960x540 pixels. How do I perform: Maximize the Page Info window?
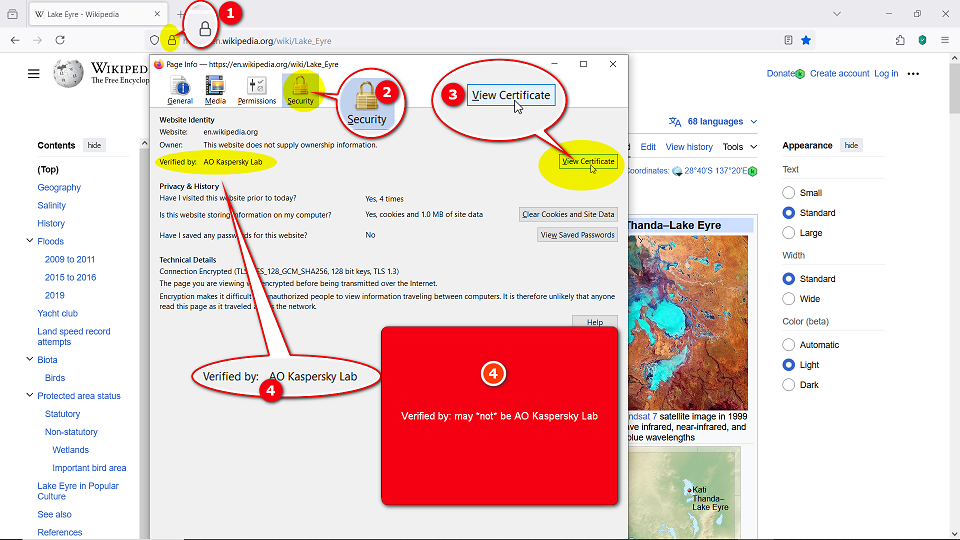point(583,64)
